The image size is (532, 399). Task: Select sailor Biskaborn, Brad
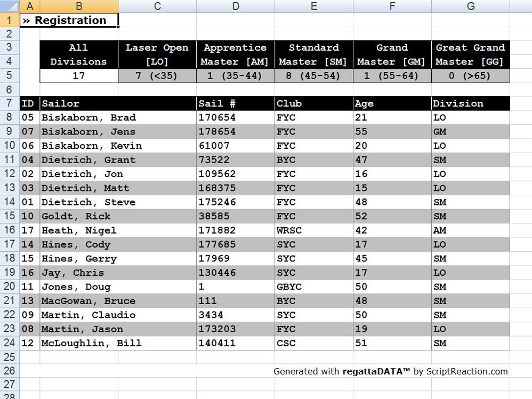[x=118, y=117]
